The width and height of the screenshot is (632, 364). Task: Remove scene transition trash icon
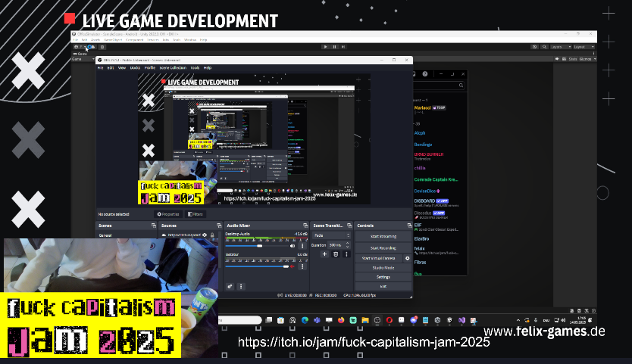coord(336,254)
